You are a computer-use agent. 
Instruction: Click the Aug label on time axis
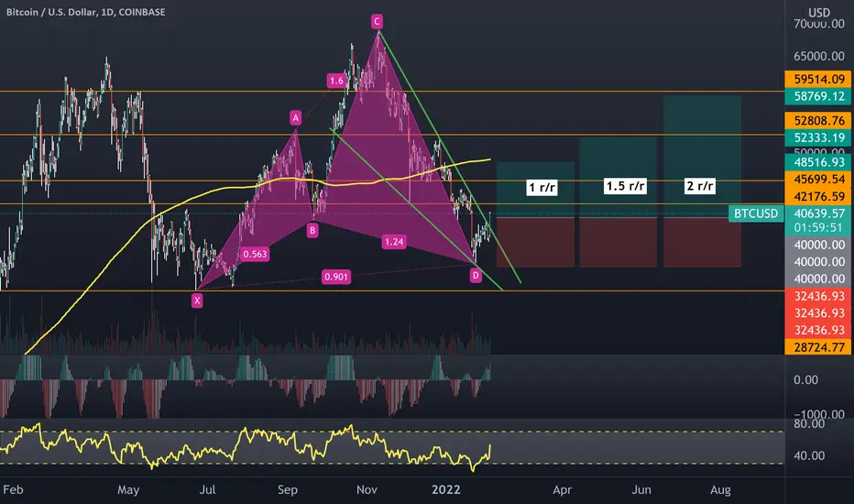click(x=720, y=490)
